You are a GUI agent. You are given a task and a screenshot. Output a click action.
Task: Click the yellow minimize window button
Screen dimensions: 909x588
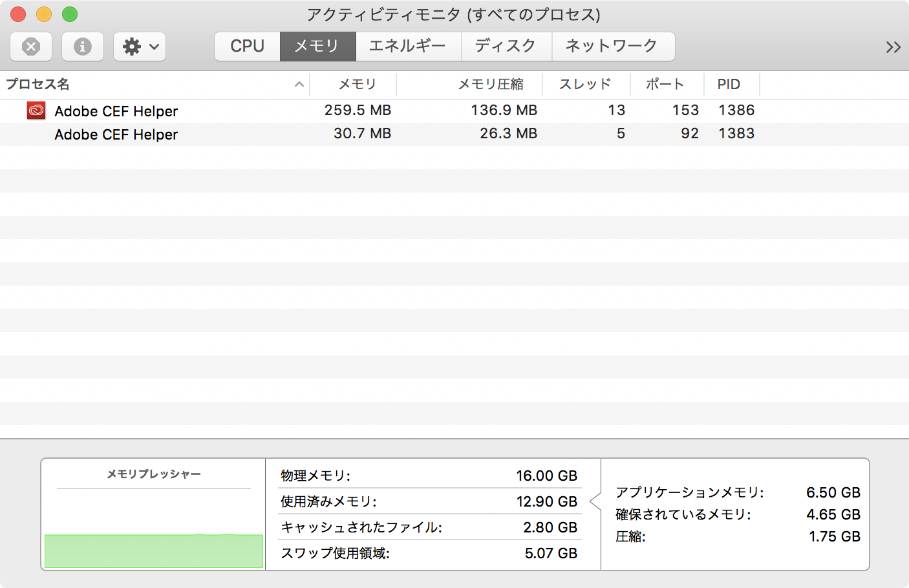[x=44, y=14]
